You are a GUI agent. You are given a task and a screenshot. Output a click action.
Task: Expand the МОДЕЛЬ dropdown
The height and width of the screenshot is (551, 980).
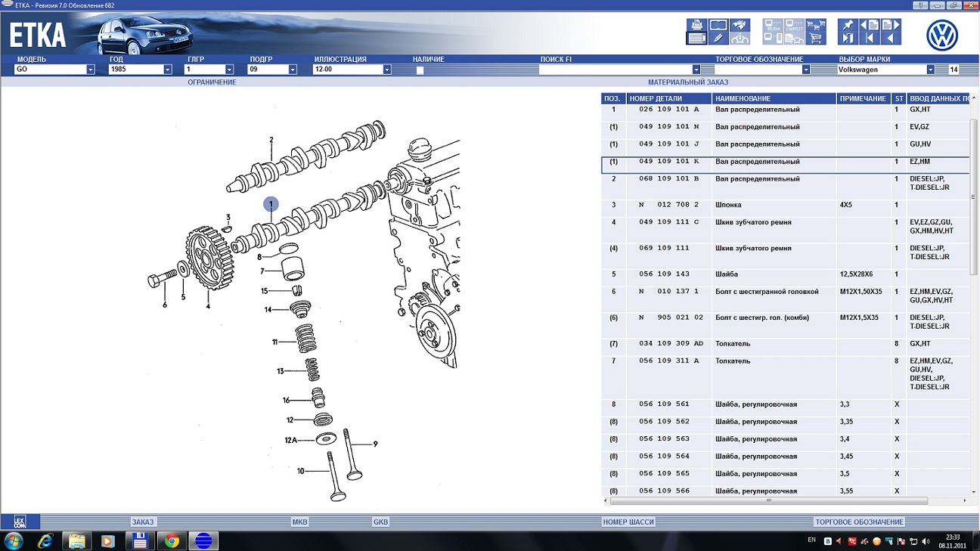tap(91, 70)
